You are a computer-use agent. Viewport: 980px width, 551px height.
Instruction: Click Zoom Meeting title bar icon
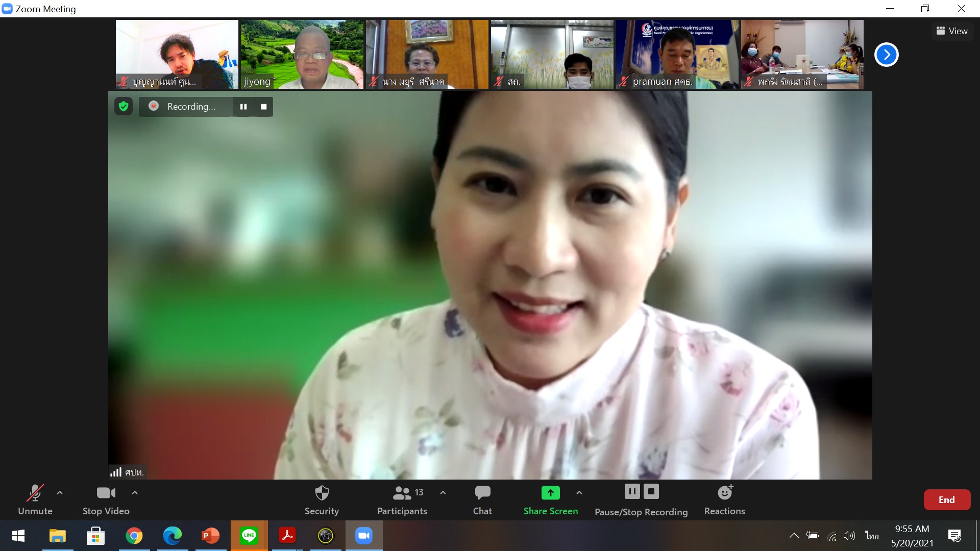[x=7, y=9]
